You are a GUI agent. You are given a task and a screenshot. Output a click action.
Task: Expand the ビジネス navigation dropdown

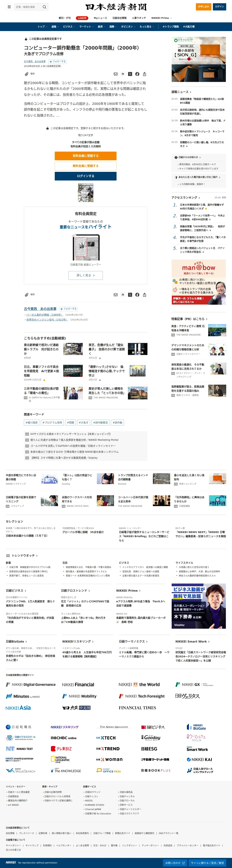pyautogui.click(x=69, y=27)
